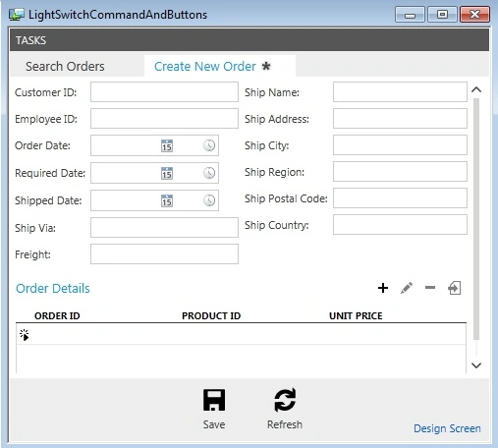Open the Required Date calendar picker

point(167,173)
